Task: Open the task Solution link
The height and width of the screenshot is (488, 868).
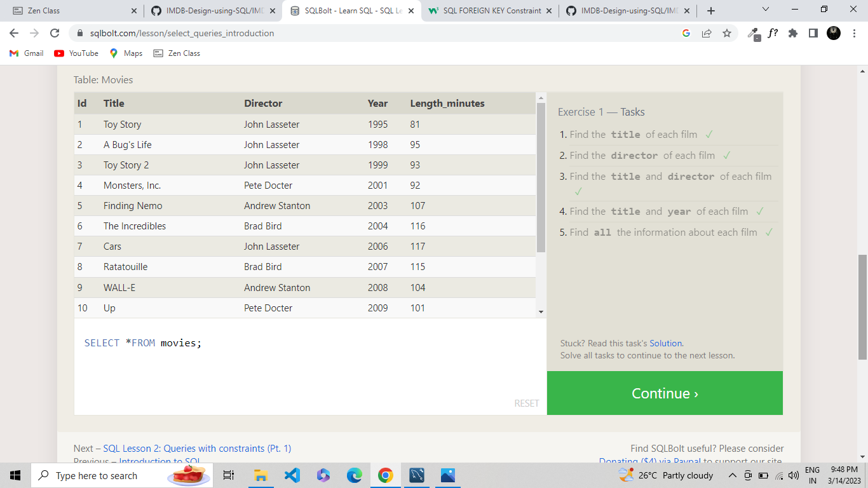Action: pos(666,343)
